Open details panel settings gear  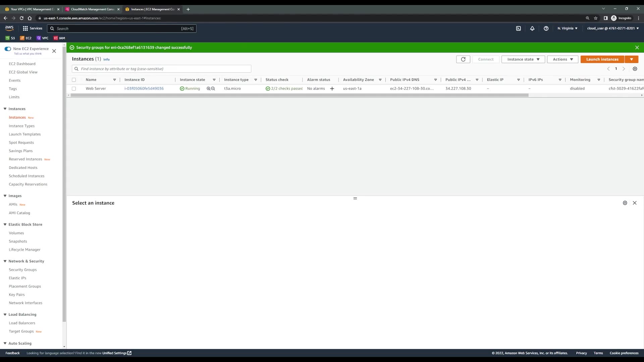[x=625, y=203]
